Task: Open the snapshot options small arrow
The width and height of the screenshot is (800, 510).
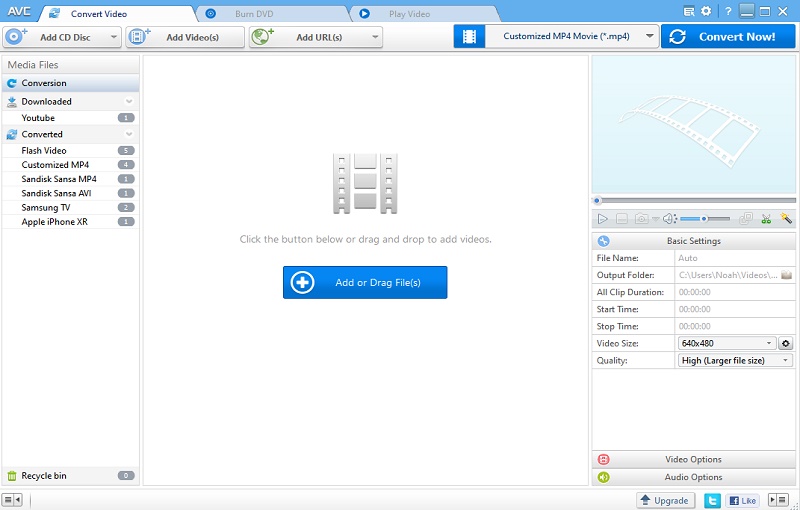Action: tap(656, 219)
